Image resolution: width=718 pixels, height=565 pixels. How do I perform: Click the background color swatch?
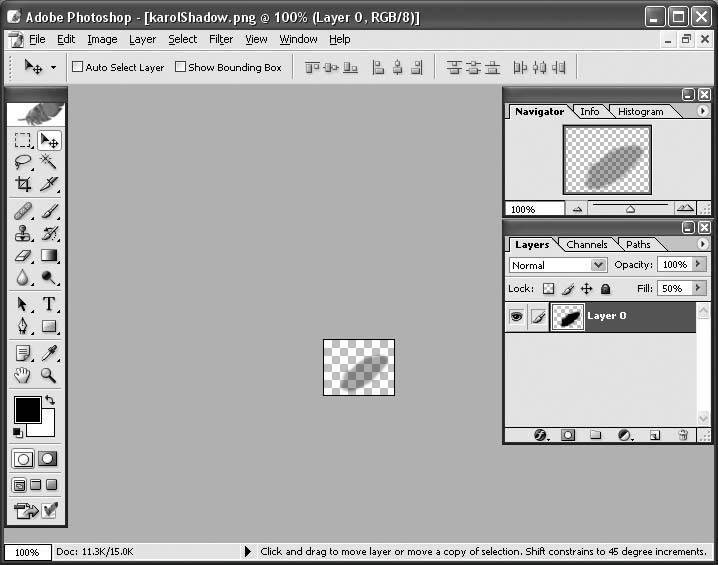point(48,428)
